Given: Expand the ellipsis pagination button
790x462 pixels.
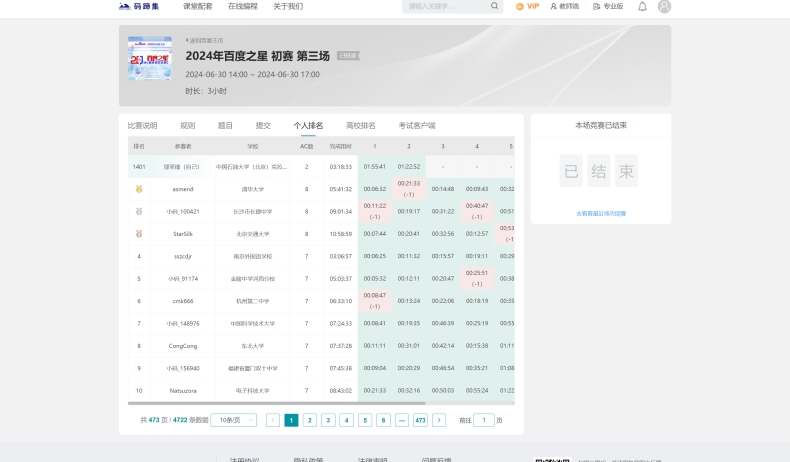Looking at the screenshot, I should 401,420.
